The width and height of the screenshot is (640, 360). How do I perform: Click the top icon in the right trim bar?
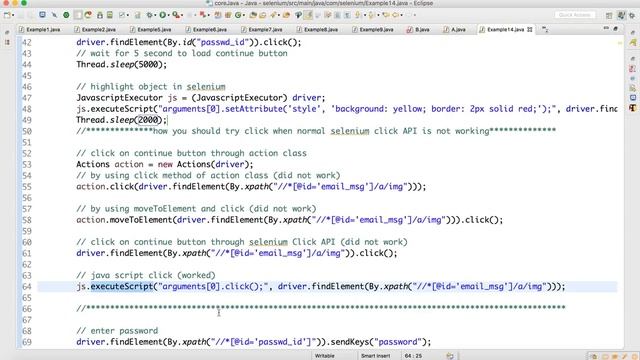(633, 32)
